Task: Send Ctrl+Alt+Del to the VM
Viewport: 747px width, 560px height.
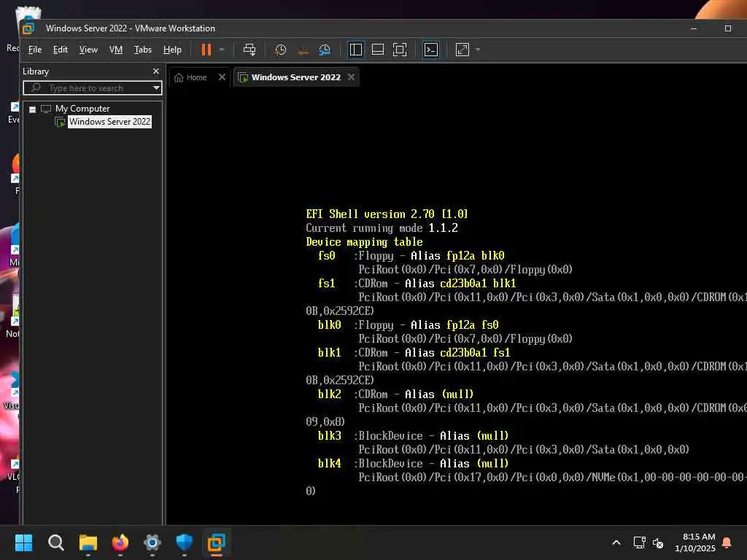Action: tap(249, 50)
